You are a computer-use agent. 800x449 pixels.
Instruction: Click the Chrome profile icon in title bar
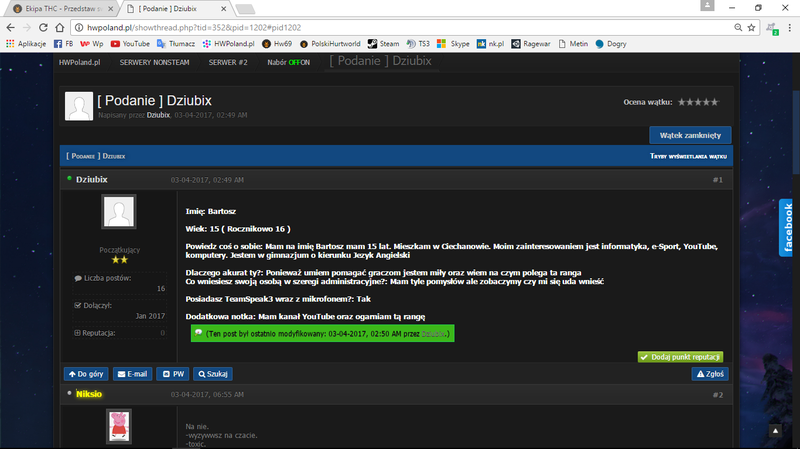click(707, 5)
